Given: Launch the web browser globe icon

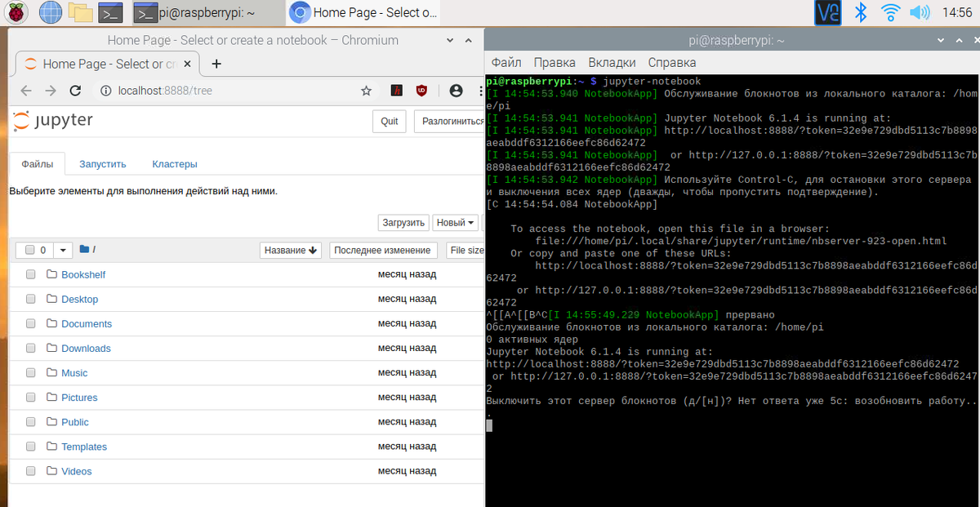Looking at the screenshot, I should [50, 12].
